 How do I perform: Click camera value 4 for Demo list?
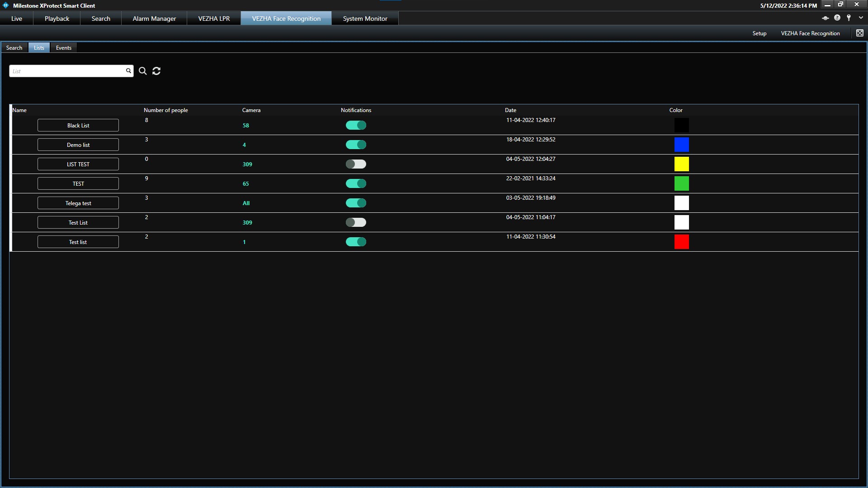click(244, 145)
